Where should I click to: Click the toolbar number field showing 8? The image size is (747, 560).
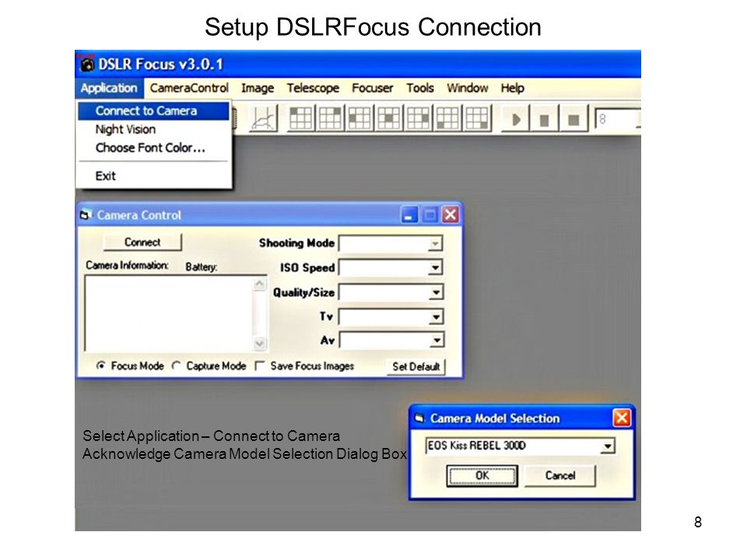click(616, 119)
